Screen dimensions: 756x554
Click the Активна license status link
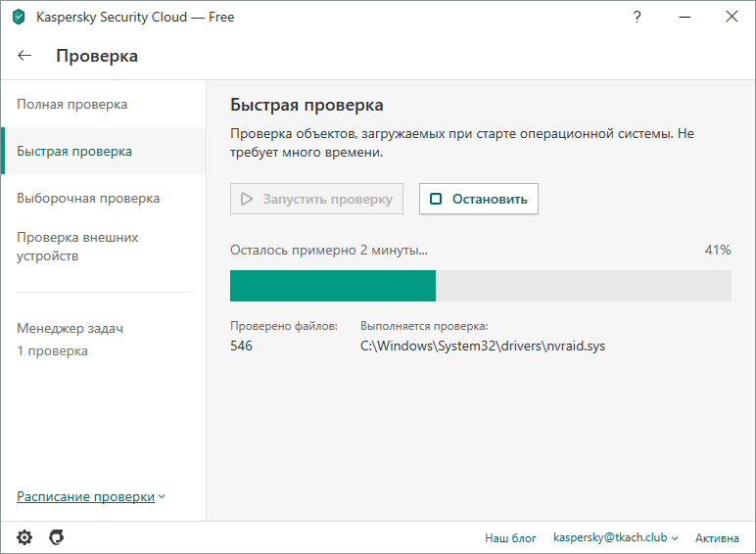pos(717,538)
